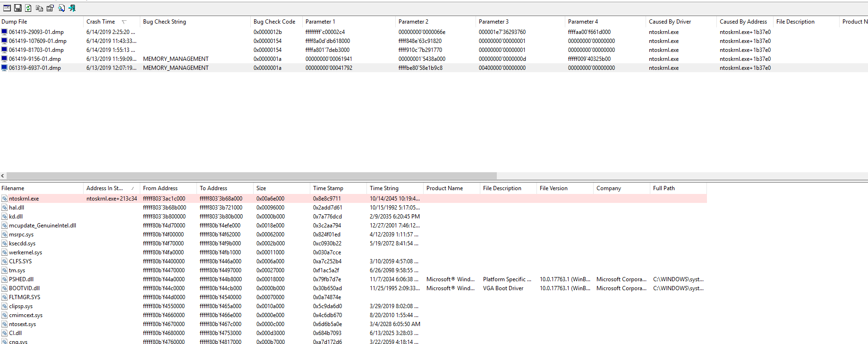Sort by the Dump File column header
This screenshot has width=868, height=344.
pyautogui.click(x=42, y=22)
